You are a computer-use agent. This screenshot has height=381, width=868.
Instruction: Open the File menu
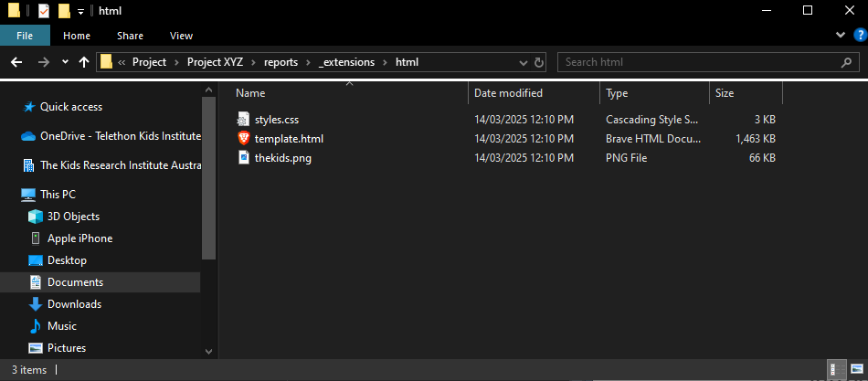click(x=25, y=35)
